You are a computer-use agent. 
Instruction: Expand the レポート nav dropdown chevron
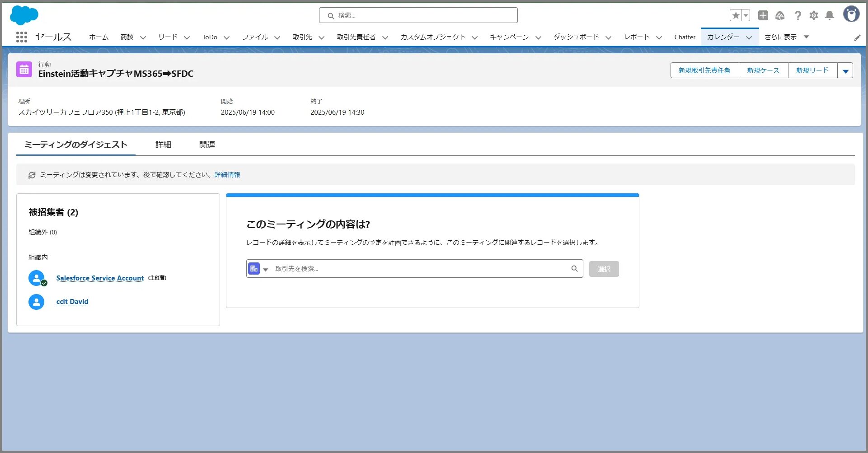659,37
